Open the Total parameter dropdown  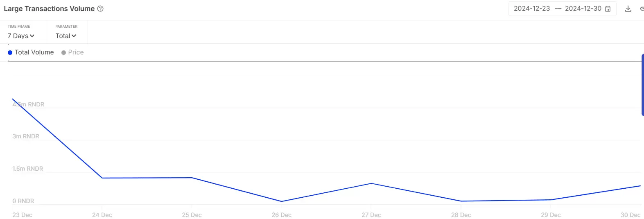pyautogui.click(x=66, y=36)
